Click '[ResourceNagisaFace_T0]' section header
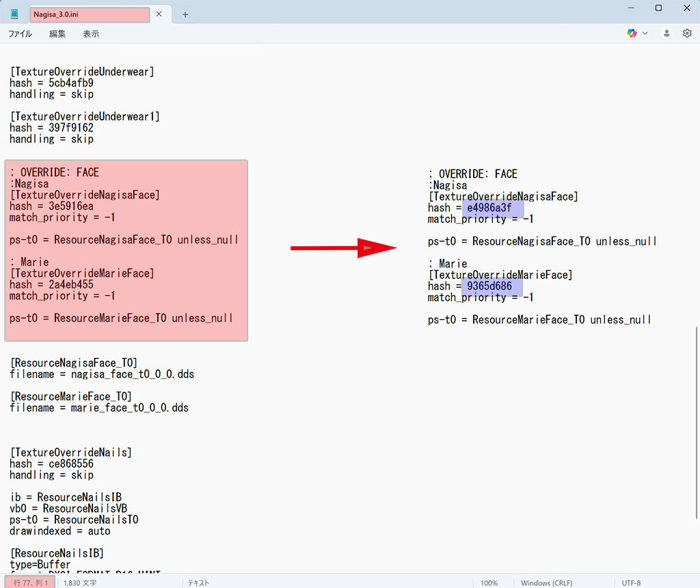 (74, 363)
